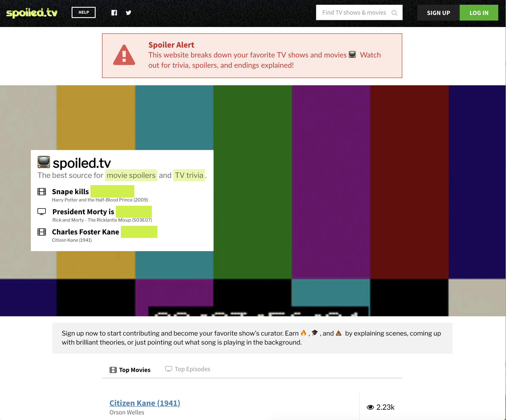The width and height of the screenshot is (506, 420).
Task: Reveal the hidden Snape kills spoiler
Action: [112, 191]
